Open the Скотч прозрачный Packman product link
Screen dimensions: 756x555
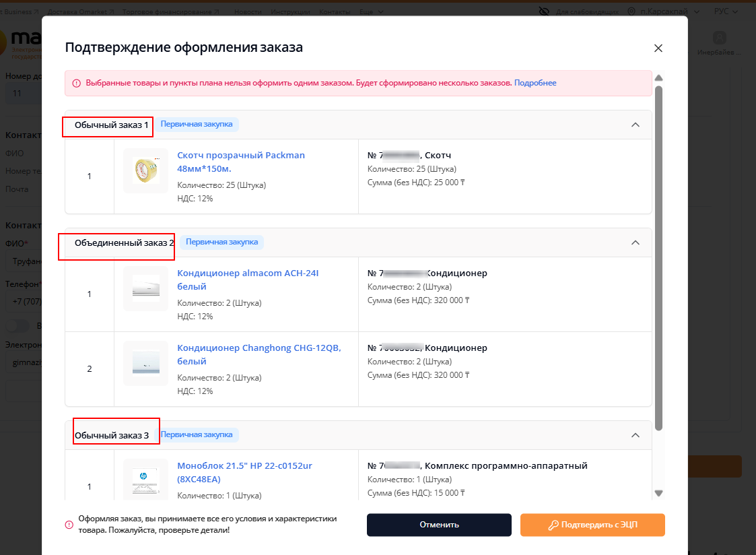241,162
